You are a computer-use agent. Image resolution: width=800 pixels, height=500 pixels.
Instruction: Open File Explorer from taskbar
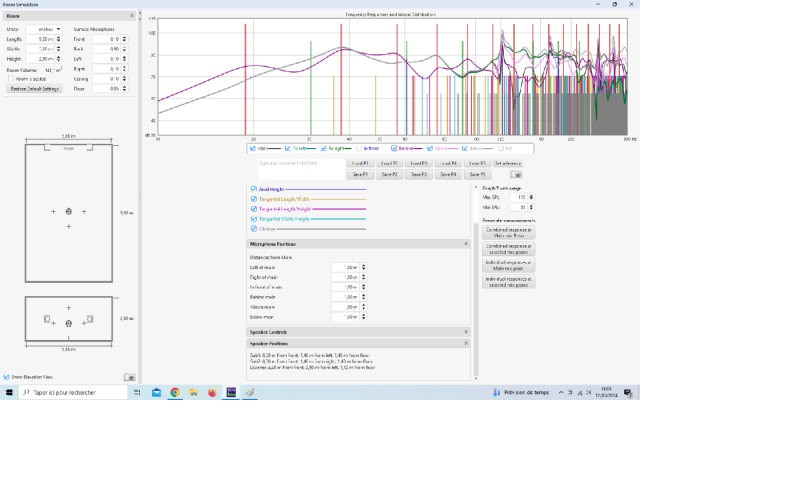pos(193,392)
